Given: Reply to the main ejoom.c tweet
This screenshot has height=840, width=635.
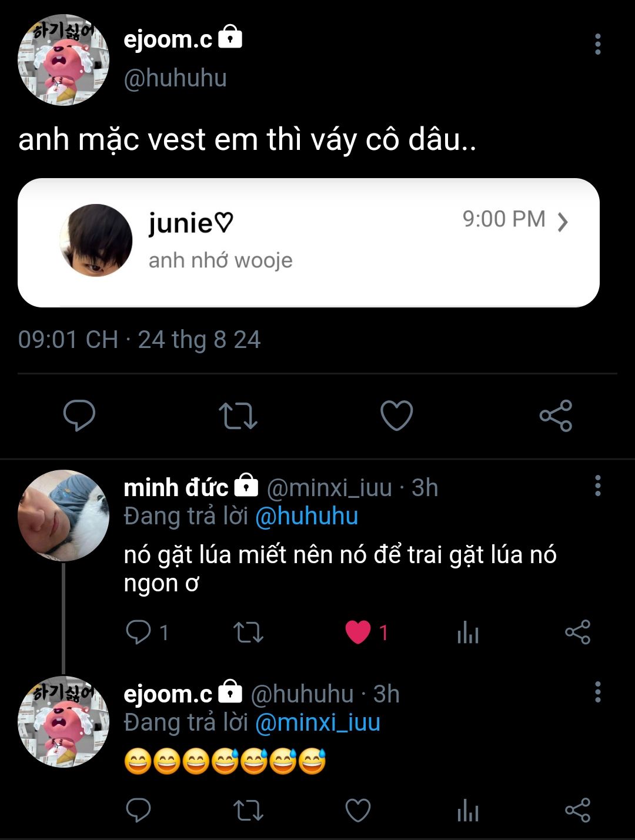Looking at the screenshot, I should coord(79,415).
